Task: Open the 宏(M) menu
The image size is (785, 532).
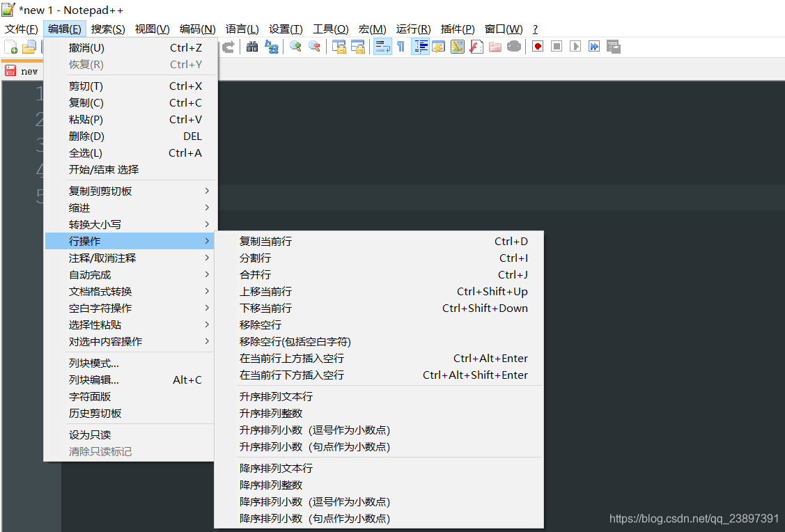Action: tap(373, 29)
